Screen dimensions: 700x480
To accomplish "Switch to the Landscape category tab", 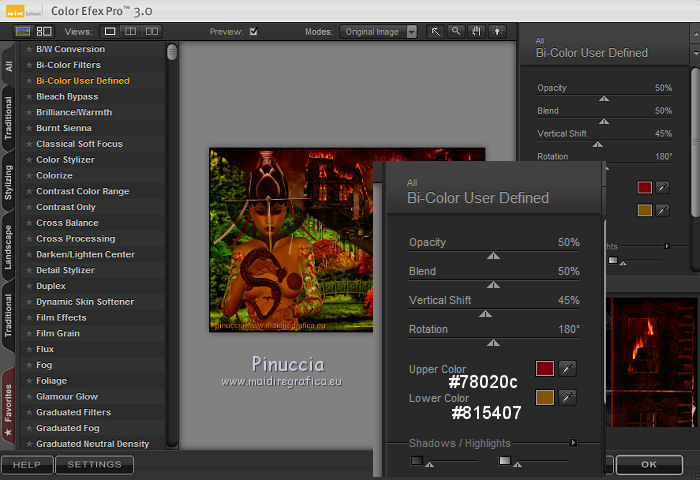I will pyautogui.click(x=9, y=245).
